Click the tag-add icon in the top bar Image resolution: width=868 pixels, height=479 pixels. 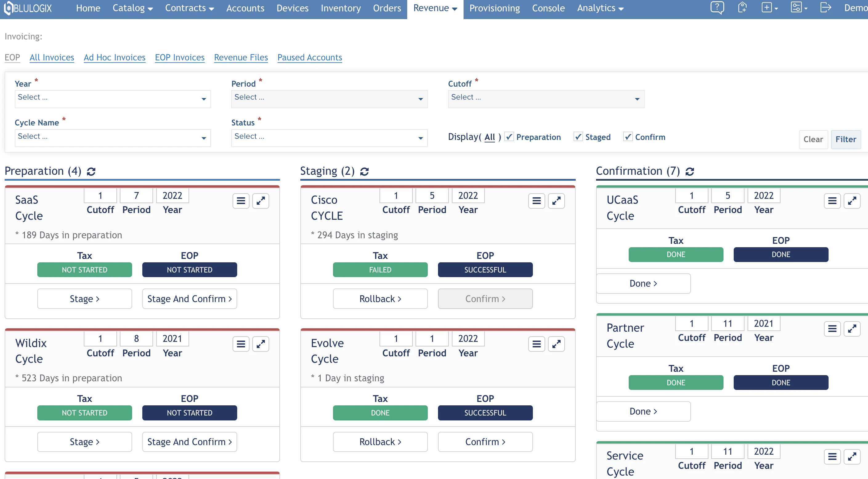point(742,8)
